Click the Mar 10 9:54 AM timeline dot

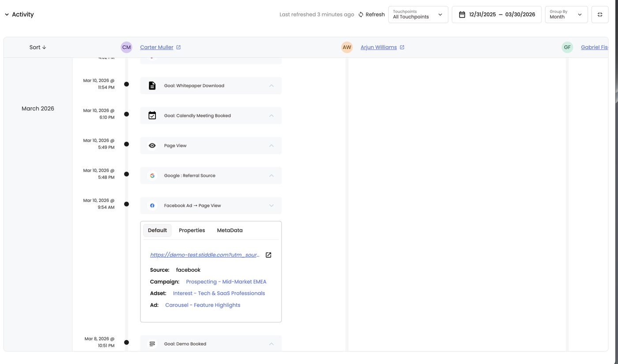(x=127, y=204)
